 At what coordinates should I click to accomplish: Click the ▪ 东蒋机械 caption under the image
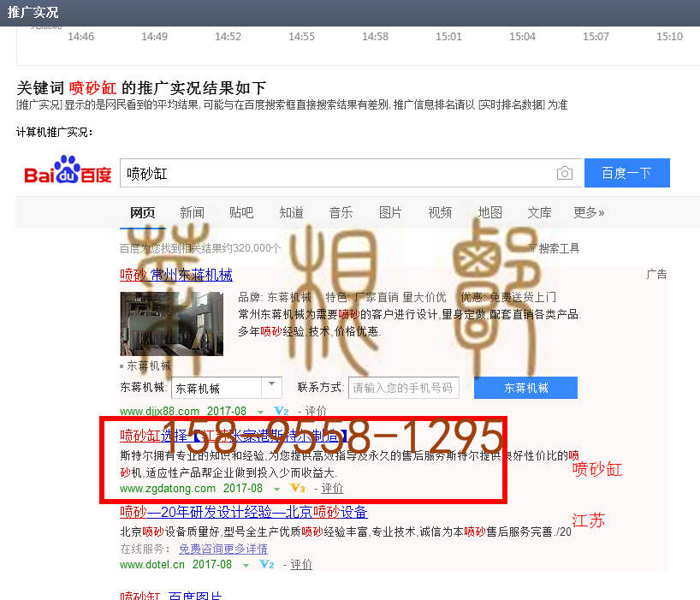[x=145, y=366]
